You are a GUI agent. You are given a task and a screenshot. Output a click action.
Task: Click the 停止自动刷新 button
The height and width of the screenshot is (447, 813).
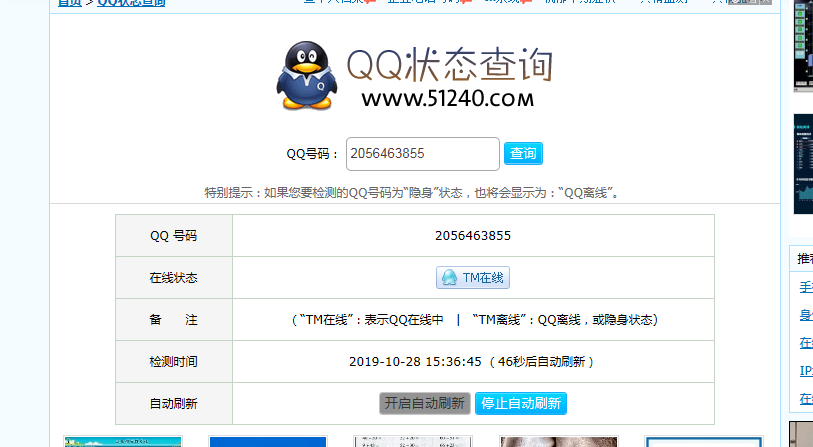521,403
